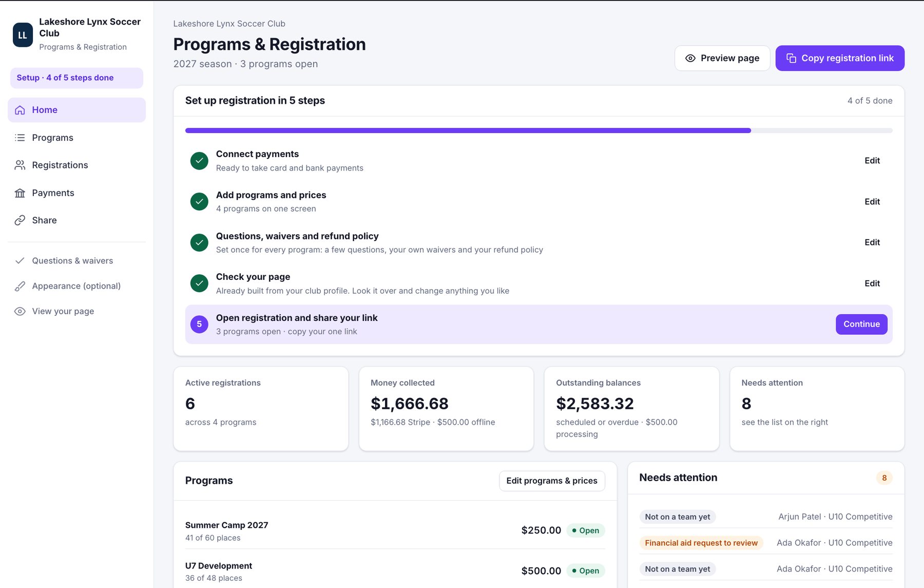Click the Open status badge for Summer Camp 2027
The image size is (924, 588).
point(585,530)
